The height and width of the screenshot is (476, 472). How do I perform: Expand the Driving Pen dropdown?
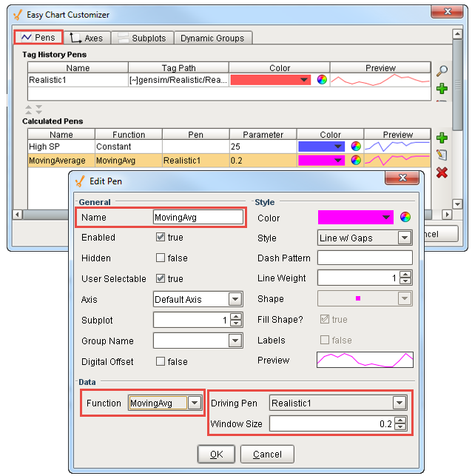tap(399, 403)
